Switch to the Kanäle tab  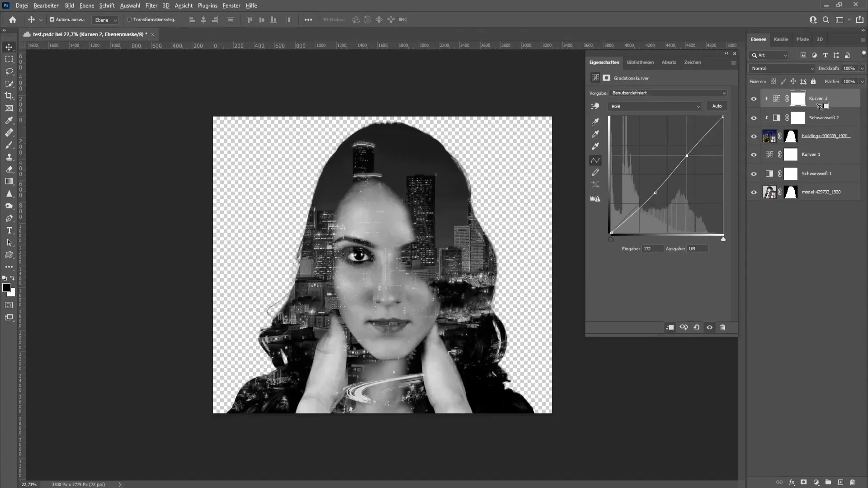[781, 39]
